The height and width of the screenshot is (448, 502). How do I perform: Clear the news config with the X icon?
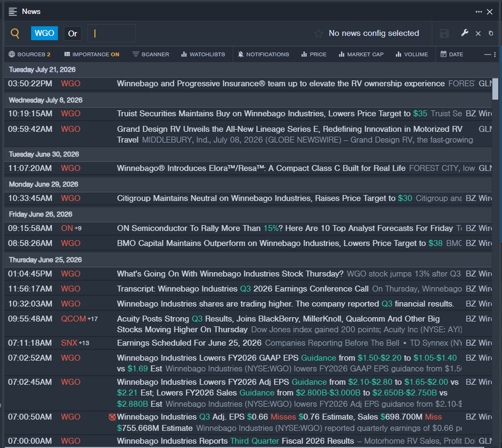[x=478, y=33]
